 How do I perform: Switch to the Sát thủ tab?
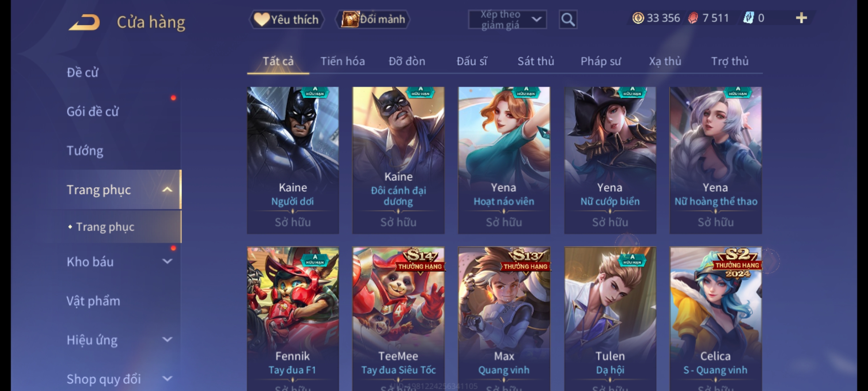[x=536, y=62]
